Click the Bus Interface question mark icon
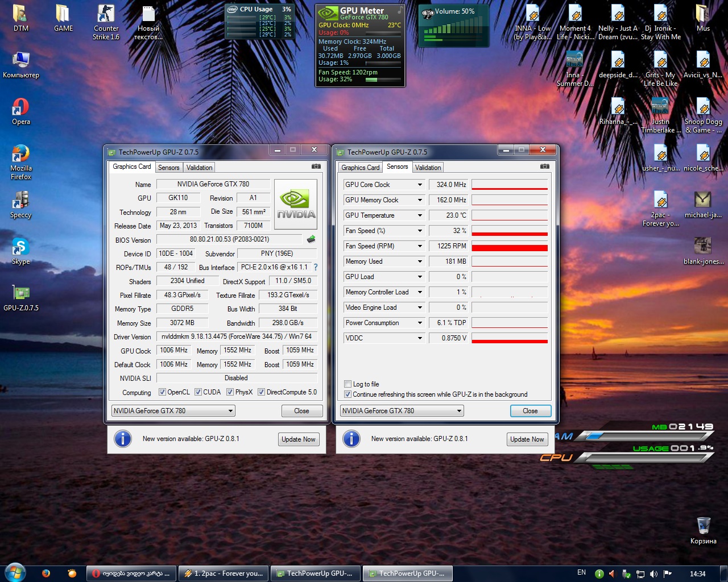728x582 pixels. [x=316, y=267]
